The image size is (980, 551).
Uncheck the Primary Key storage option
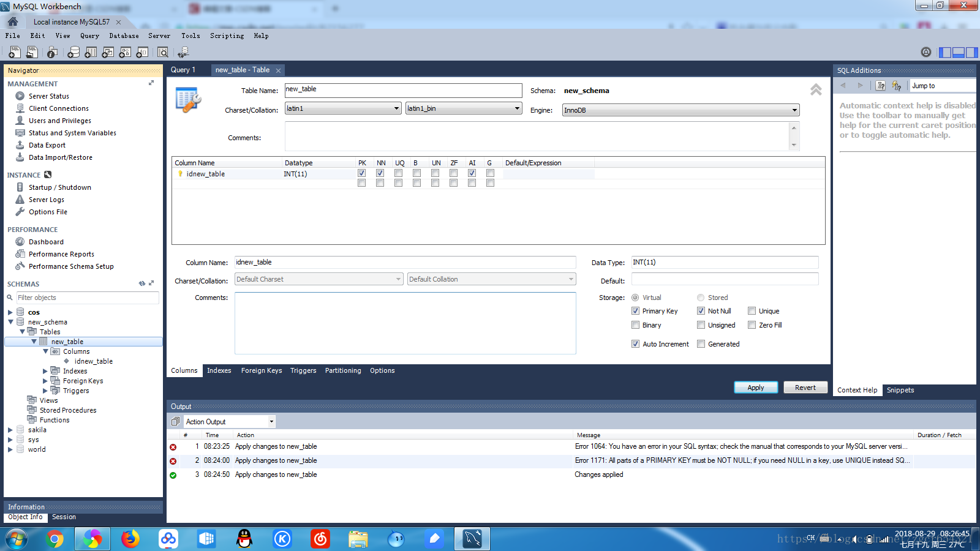(x=635, y=311)
